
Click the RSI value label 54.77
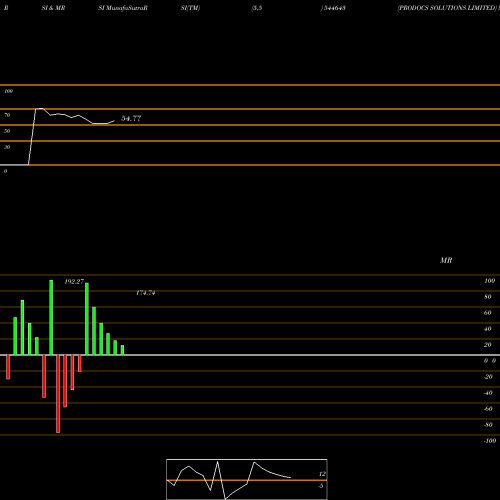(x=131, y=118)
